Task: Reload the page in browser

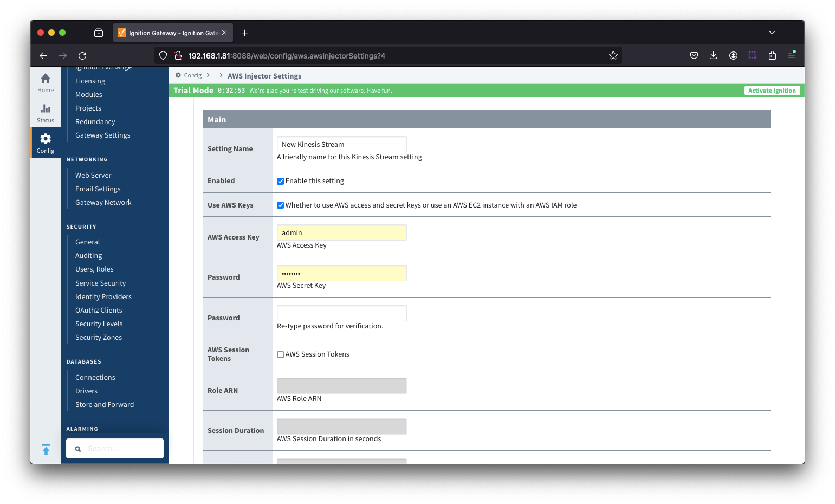Action: (82, 56)
